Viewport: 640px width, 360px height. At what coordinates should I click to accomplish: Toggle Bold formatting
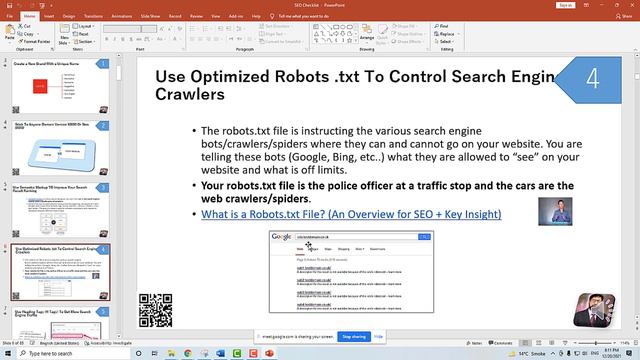107,39
